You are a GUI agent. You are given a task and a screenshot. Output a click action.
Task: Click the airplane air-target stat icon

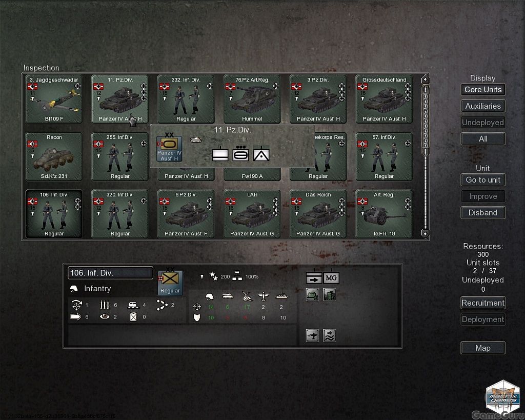click(x=264, y=296)
